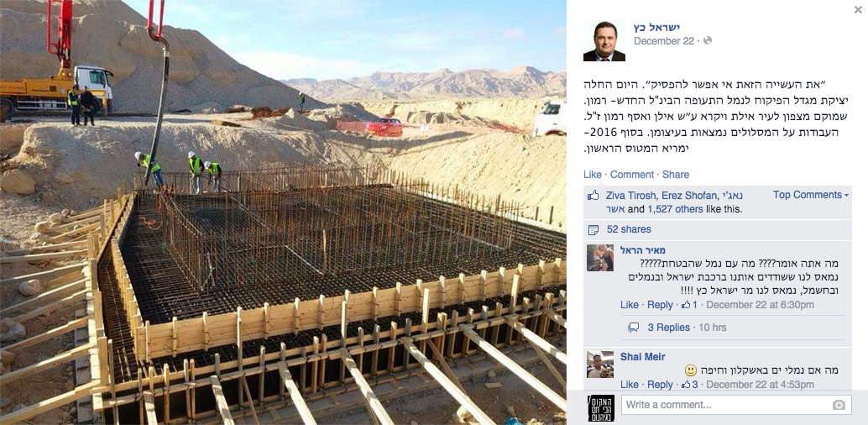
Task: Open the 1,527 others likes list
Action: (675, 209)
